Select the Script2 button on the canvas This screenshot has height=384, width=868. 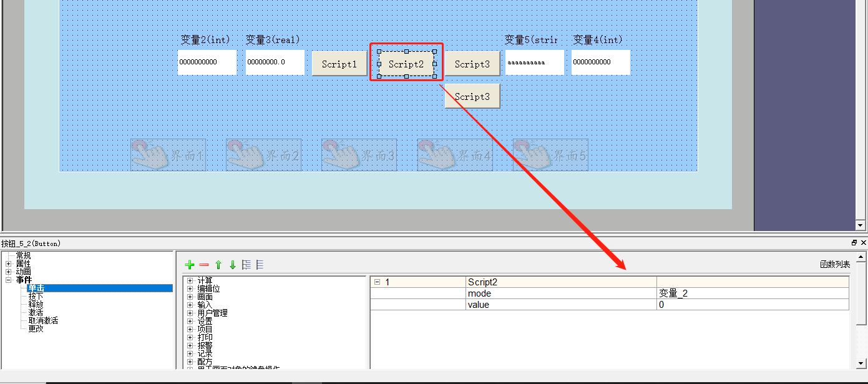406,64
